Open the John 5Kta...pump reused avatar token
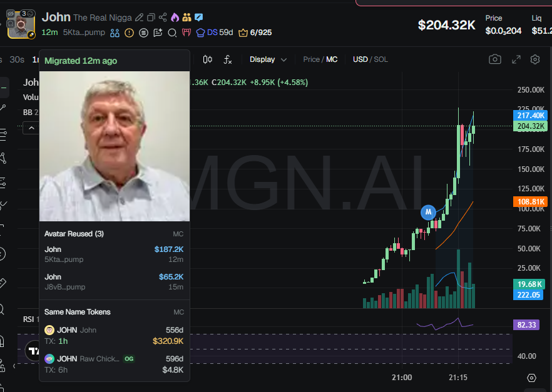552x392 pixels. pyautogui.click(x=114, y=254)
